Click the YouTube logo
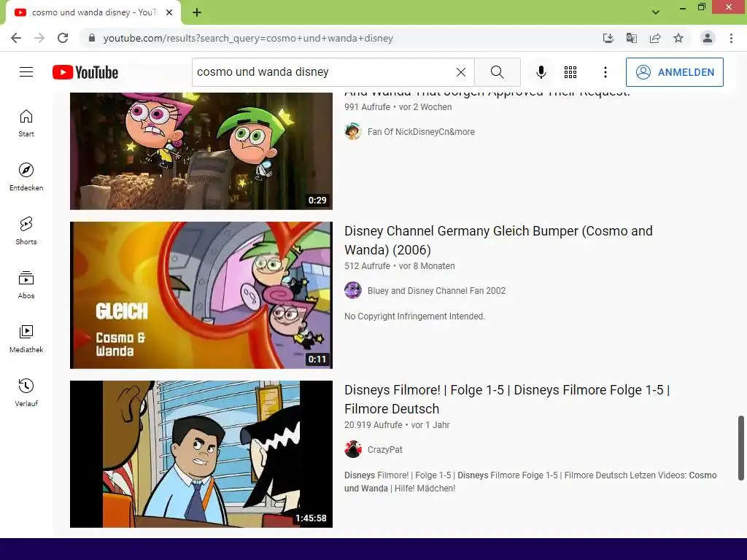The width and height of the screenshot is (747, 560). (85, 72)
